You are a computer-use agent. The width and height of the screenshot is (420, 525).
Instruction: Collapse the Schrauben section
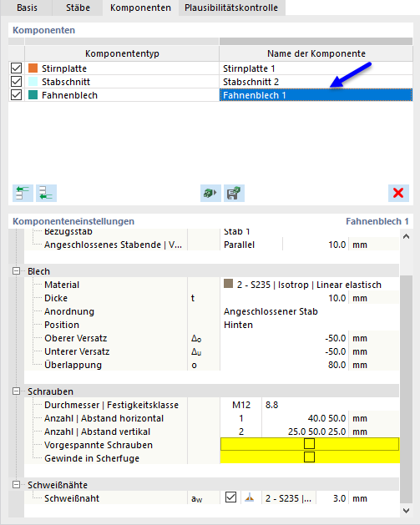pos(16,391)
